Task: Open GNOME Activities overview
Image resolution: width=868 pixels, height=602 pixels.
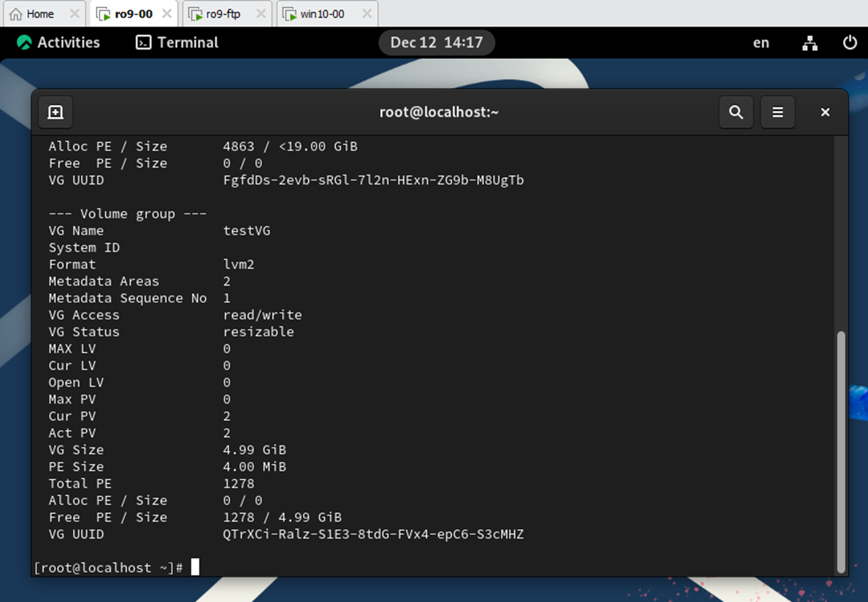Action: 58,43
